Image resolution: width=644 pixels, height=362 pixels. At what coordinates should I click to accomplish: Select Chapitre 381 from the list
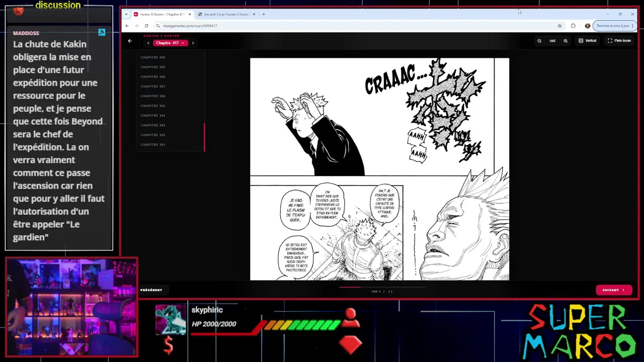[x=153, y=145]
